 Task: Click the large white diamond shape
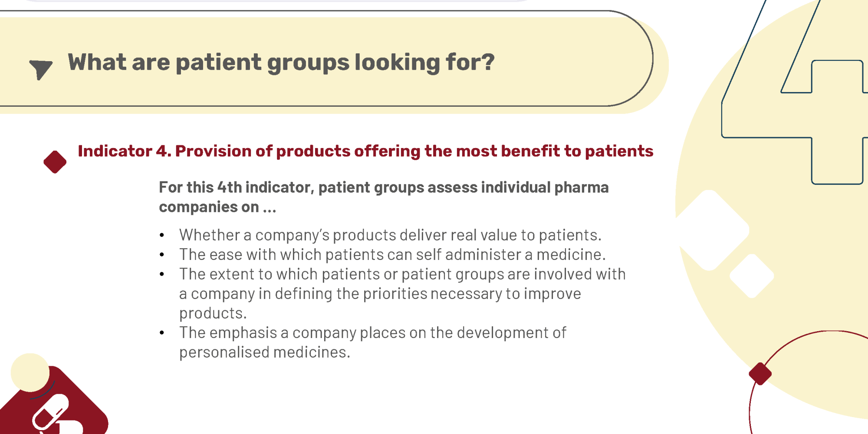[711, 230]
